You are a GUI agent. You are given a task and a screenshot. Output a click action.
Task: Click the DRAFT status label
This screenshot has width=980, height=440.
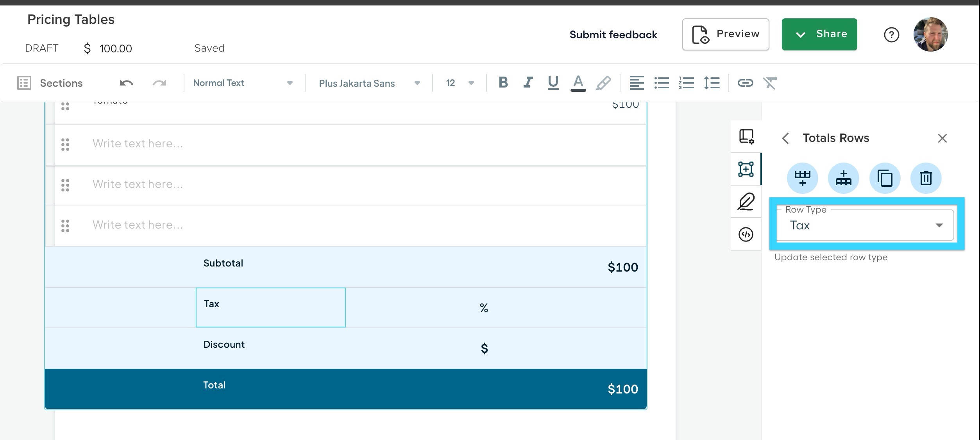tap(42, 48)
